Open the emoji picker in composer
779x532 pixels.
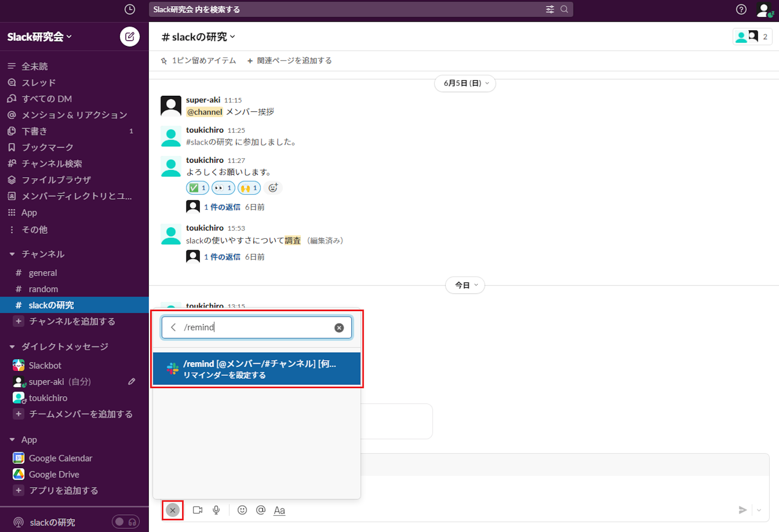[242, 510]
